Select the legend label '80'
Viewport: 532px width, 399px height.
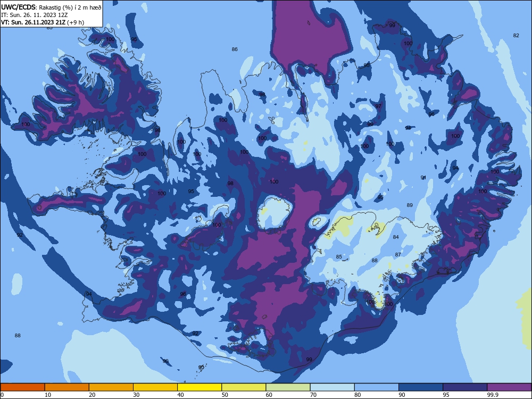click(358, 395)
